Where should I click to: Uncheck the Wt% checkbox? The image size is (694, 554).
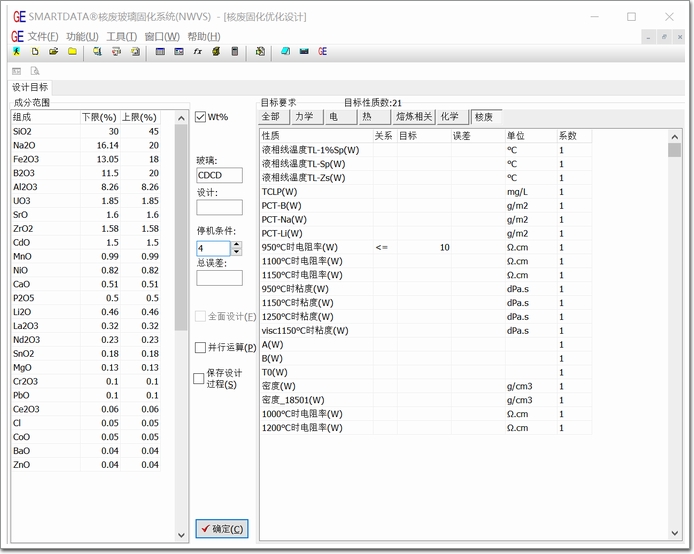click(201, 117)
